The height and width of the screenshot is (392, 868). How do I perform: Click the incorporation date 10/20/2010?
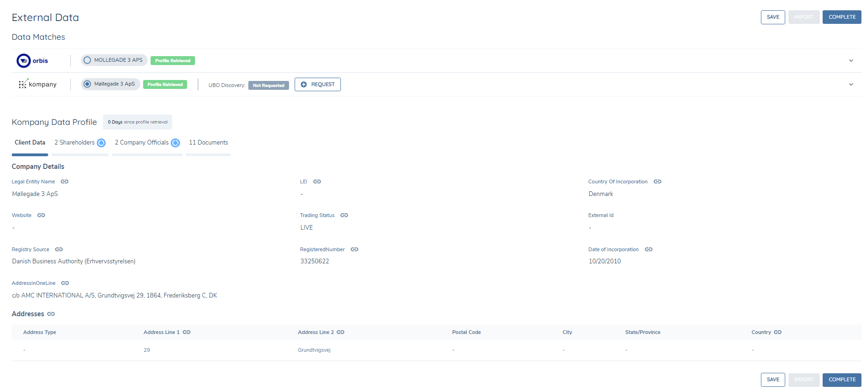[x=605, y=261]
